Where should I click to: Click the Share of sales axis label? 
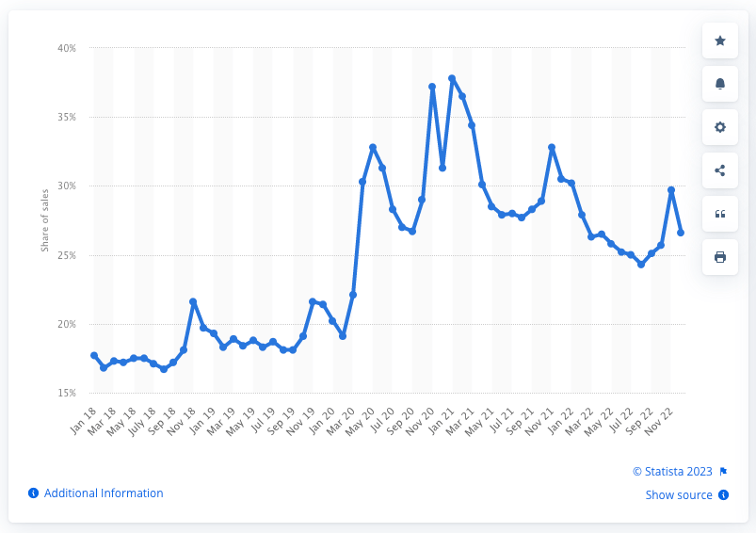[x=44, y=220]
